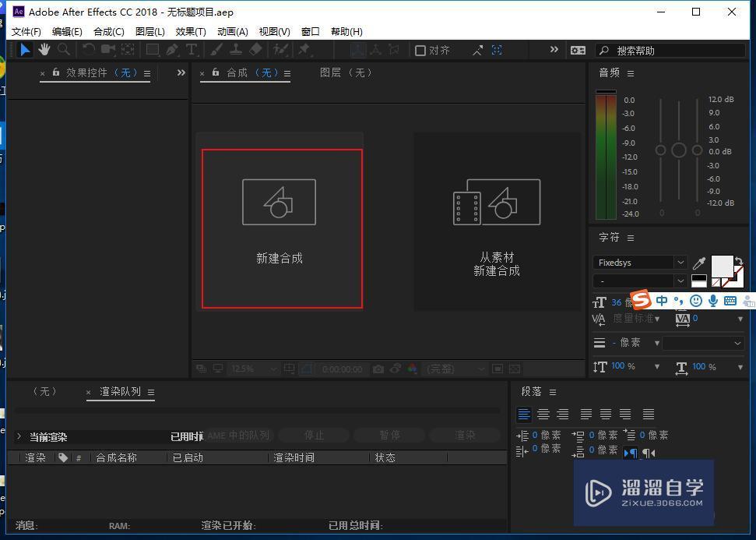This screenshot has width=756, height=540.
Task: Open the stroke options combo box
Action: (x=703, y=343)
